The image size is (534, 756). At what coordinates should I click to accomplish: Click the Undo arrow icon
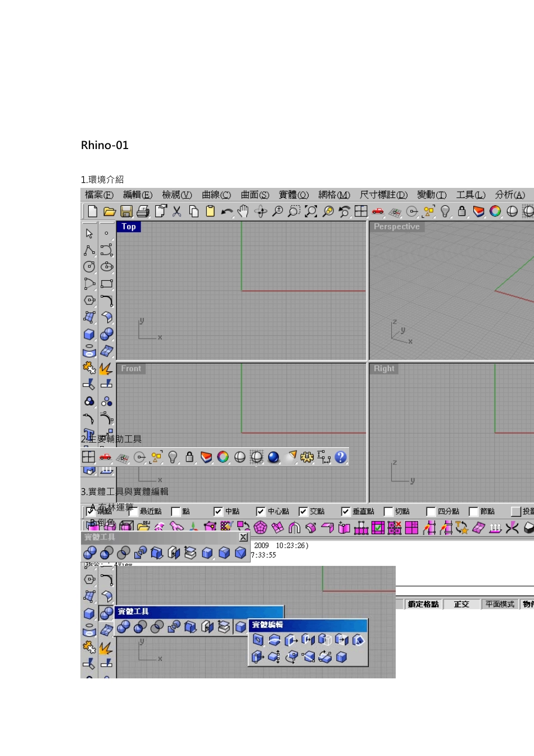click(227, 211)
